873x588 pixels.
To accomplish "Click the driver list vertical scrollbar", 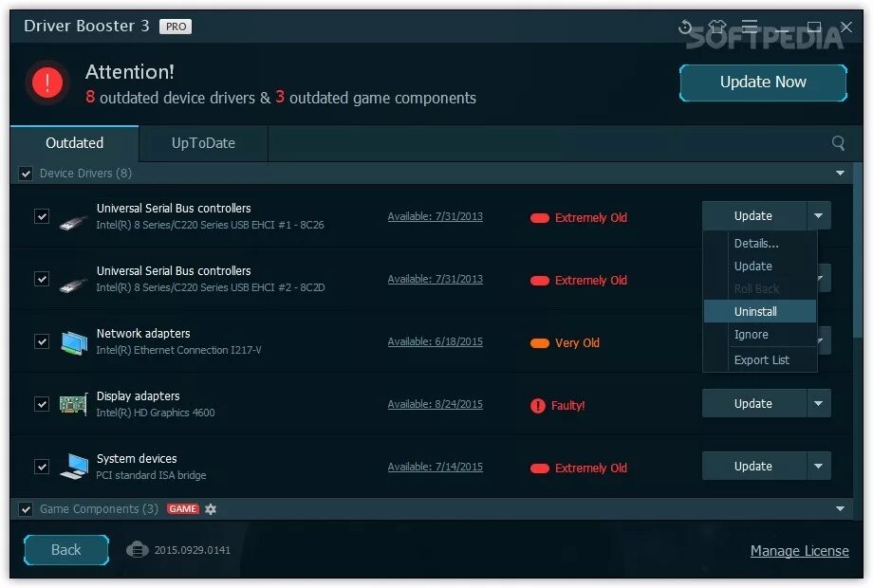I will (x=858, y=250).
